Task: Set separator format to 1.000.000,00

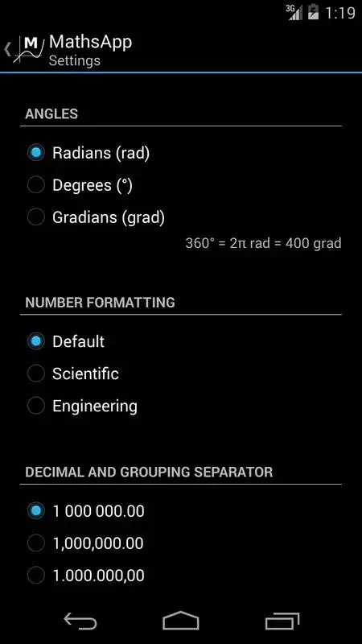Action: click(180, 576)
